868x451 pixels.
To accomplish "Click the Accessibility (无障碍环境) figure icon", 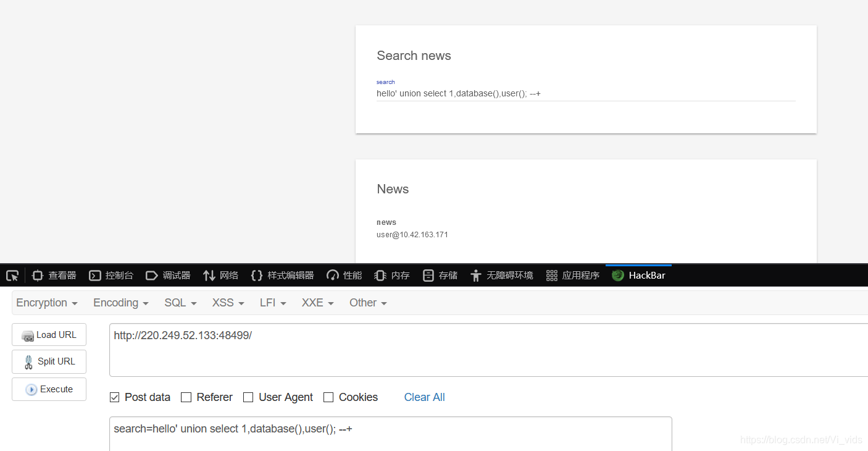I will point(475,276).
